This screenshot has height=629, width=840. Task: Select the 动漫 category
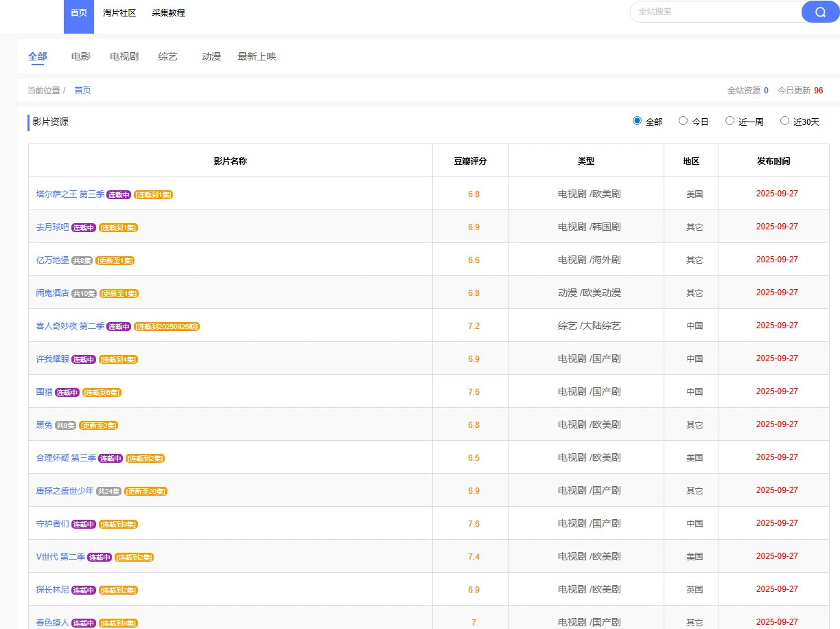[x=211, y=57]
